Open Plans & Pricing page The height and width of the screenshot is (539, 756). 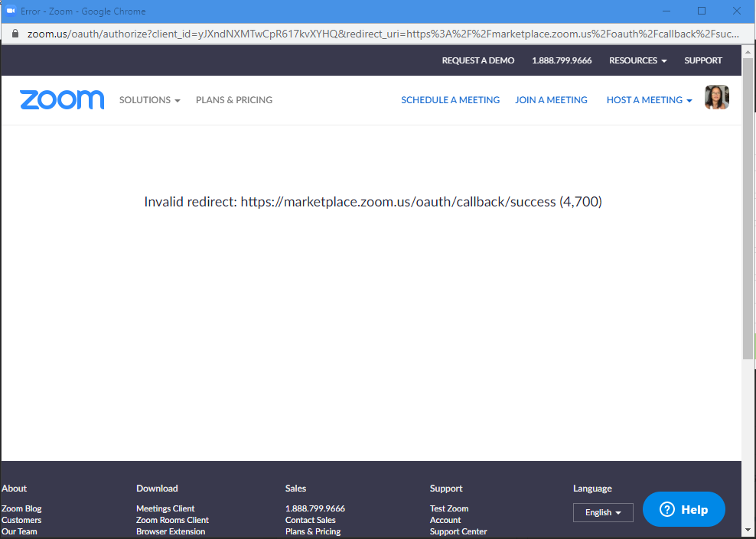[234, 99]
